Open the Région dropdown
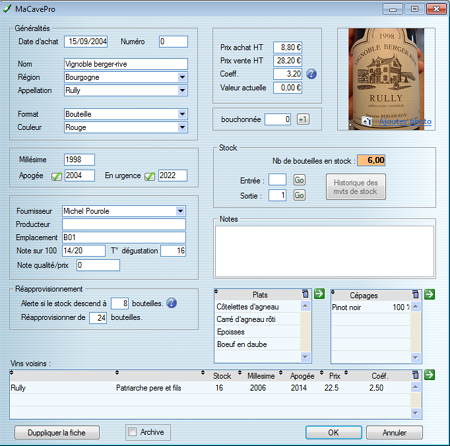Viewport: 450px width, 446px height. pos(182,77)
